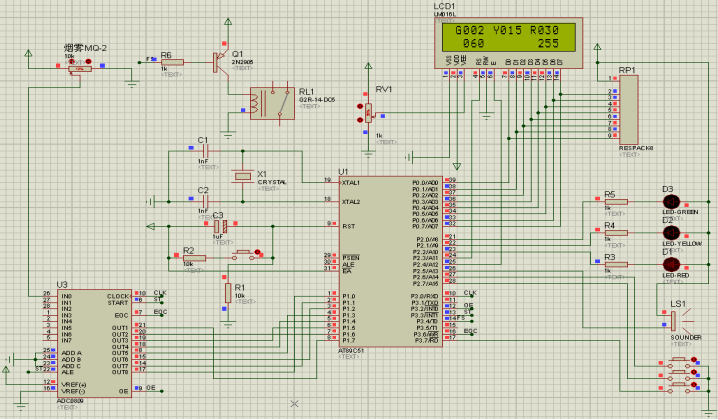Select electrolytic capacitor C3 symbol
718x420 pixels.
(220, 226)
